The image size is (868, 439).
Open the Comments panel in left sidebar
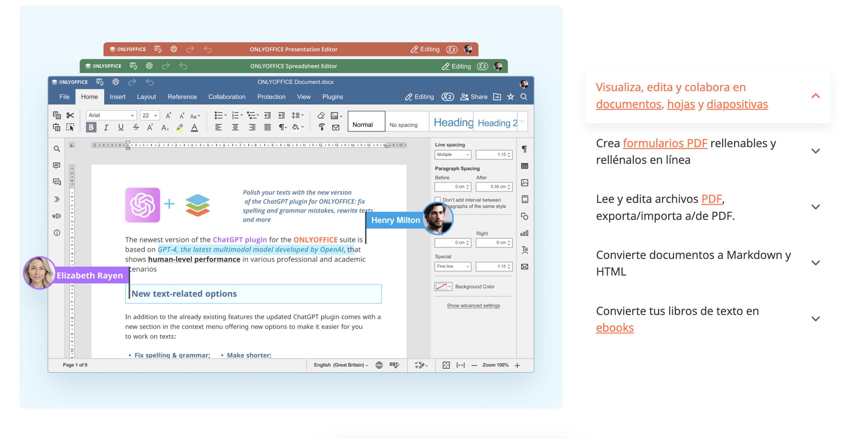[x=57, y=165]
